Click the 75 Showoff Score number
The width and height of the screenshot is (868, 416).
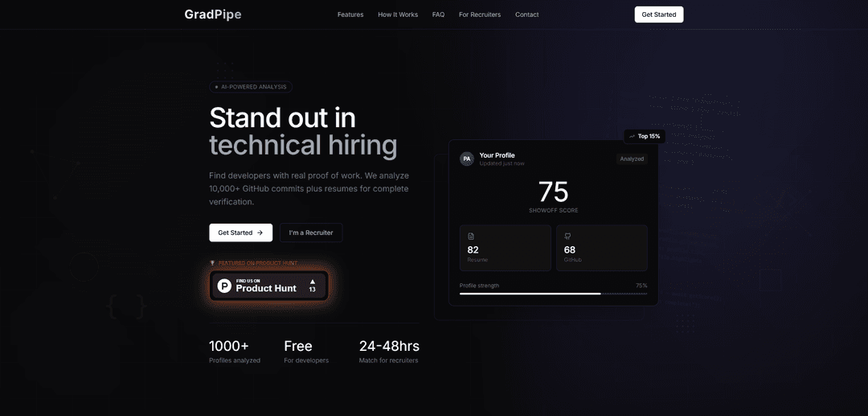[x=553, y=192]
